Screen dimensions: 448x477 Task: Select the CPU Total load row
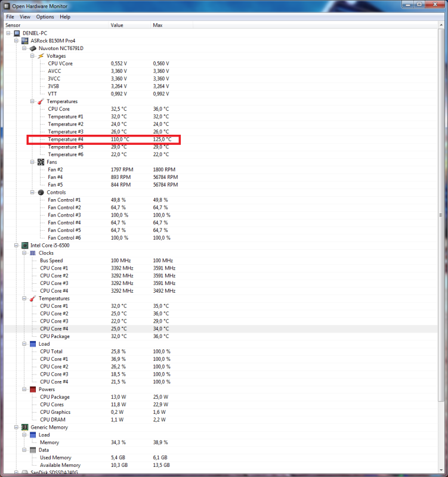pos(220,352)
